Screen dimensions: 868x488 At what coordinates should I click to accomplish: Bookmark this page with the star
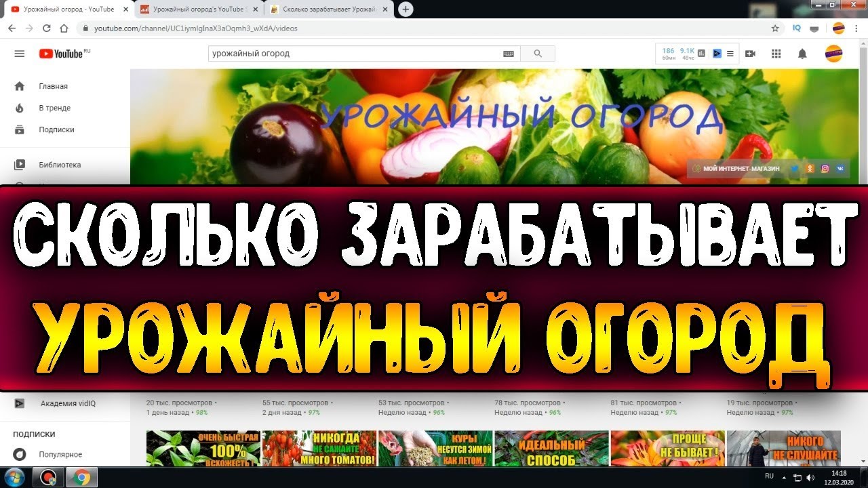click(775, 28)
